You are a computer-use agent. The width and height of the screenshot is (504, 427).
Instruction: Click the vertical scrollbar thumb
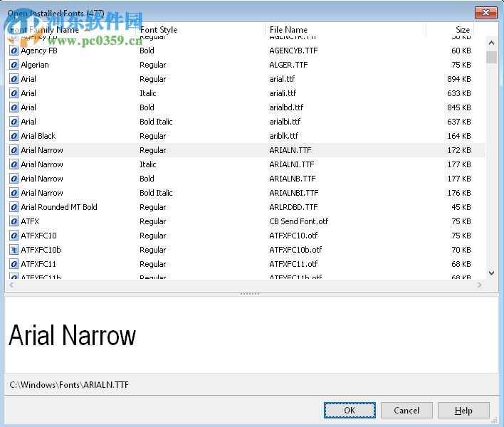pos(491,58)
